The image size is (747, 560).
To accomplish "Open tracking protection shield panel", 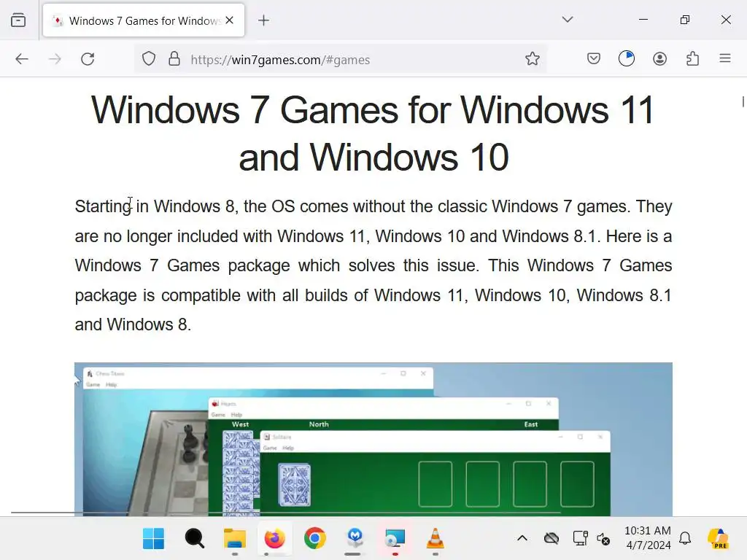I will tap(149, 59).
